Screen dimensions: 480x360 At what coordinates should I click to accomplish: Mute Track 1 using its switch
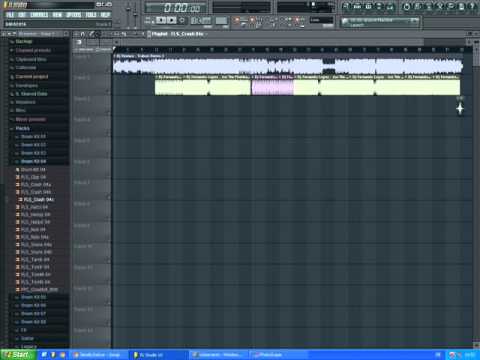pyautogui.click(x=108, y=70)
